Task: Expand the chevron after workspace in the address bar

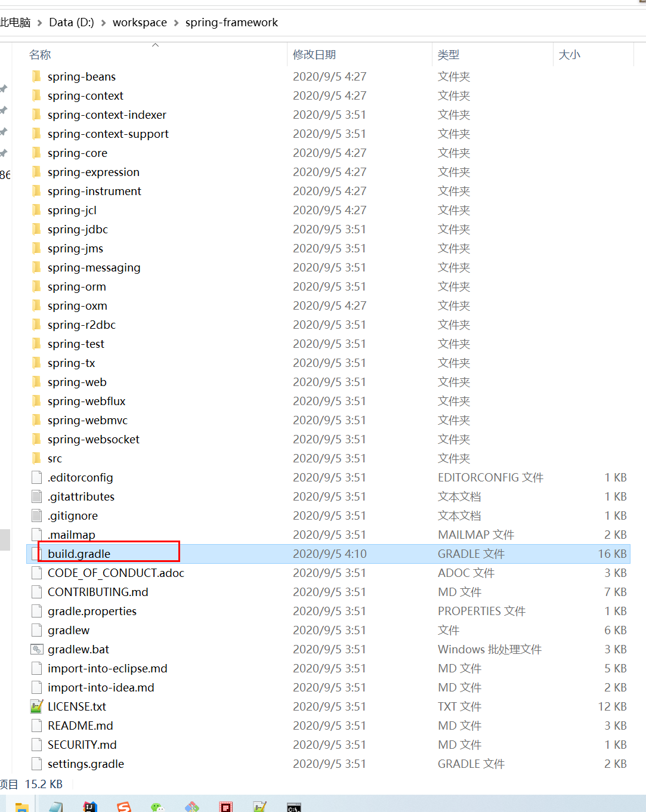Action: click(176, 23)
